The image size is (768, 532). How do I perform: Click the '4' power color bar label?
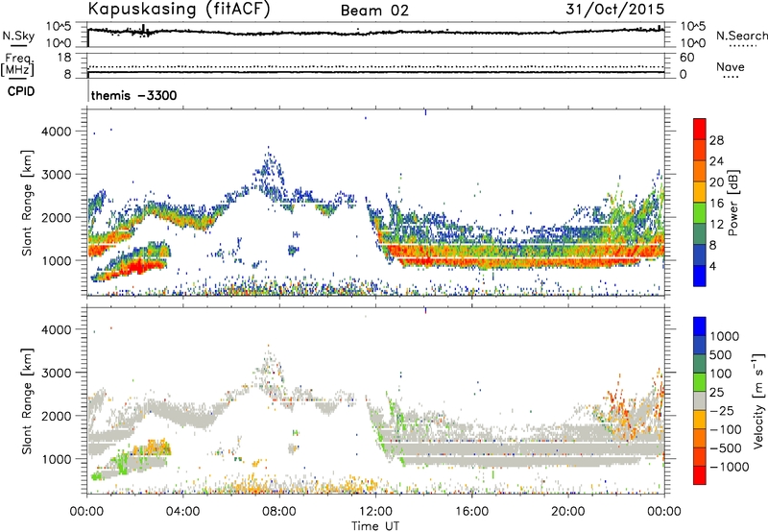(x=713, y=267)
